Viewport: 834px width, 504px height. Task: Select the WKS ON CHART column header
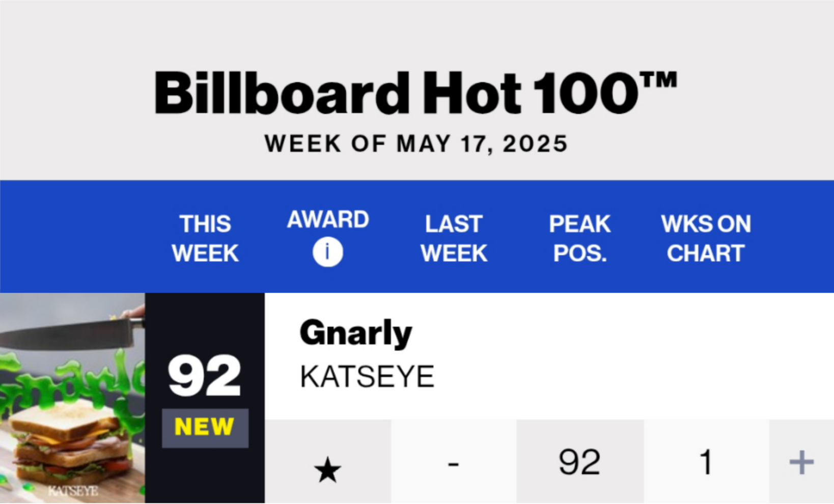706,238
